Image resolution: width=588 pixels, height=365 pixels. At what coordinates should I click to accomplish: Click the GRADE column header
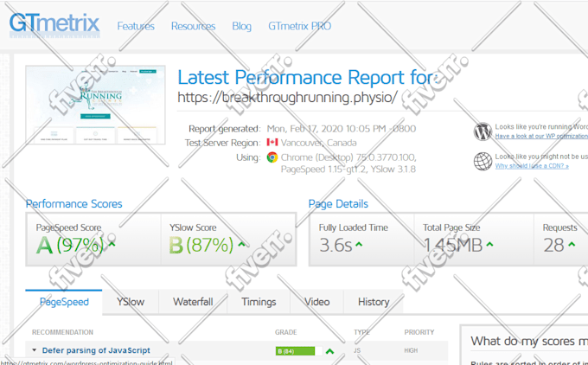(x=285, y=332)
